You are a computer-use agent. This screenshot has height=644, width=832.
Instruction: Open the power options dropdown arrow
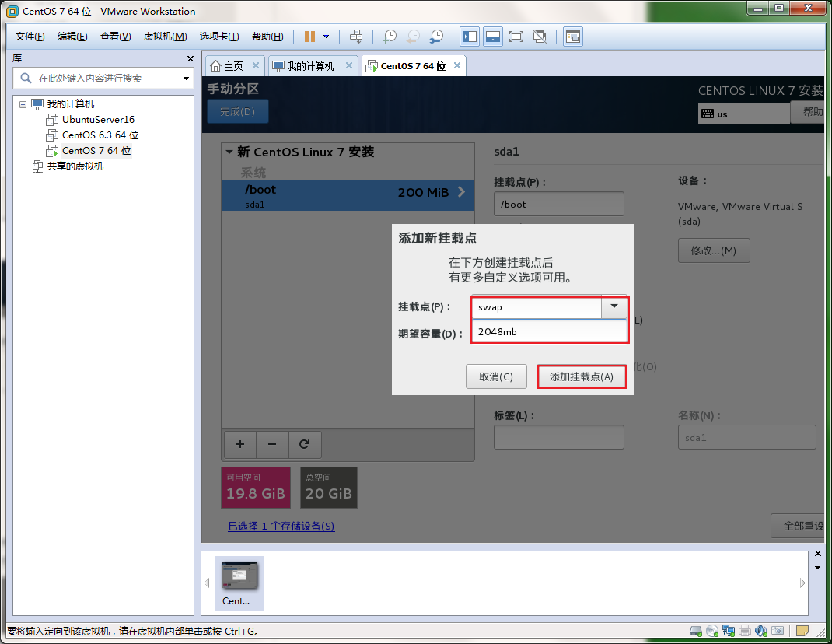(327, 37)
